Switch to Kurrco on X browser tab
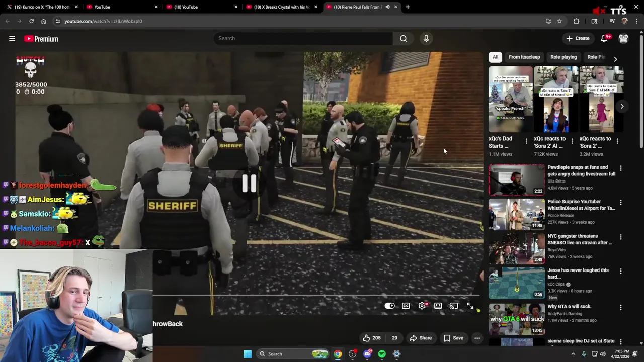The image size is (644, 362). tap(42, 7)
